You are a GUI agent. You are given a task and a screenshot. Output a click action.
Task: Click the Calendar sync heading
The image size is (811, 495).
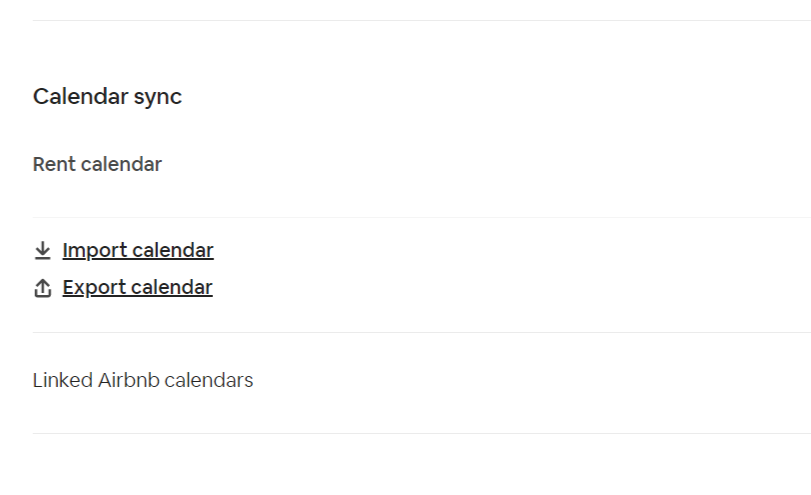pos(107,97)
